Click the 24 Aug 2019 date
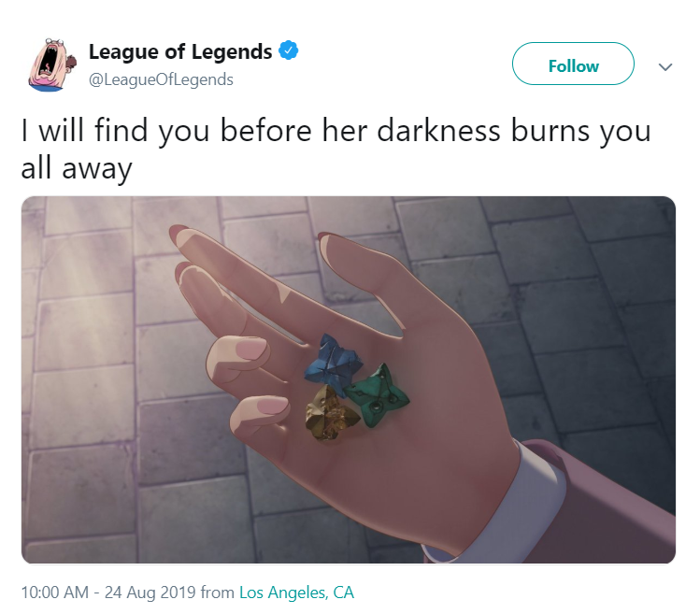The width and height of the screenshot is (700, 614). [150, 593]
